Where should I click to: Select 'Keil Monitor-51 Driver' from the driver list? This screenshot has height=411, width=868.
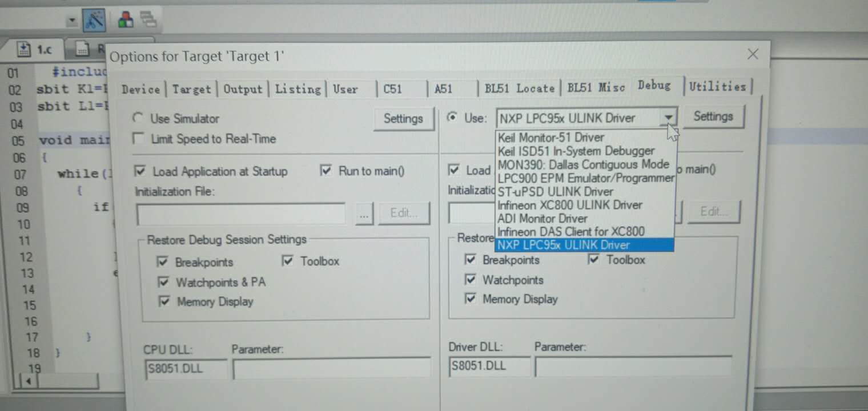[551, 137]
